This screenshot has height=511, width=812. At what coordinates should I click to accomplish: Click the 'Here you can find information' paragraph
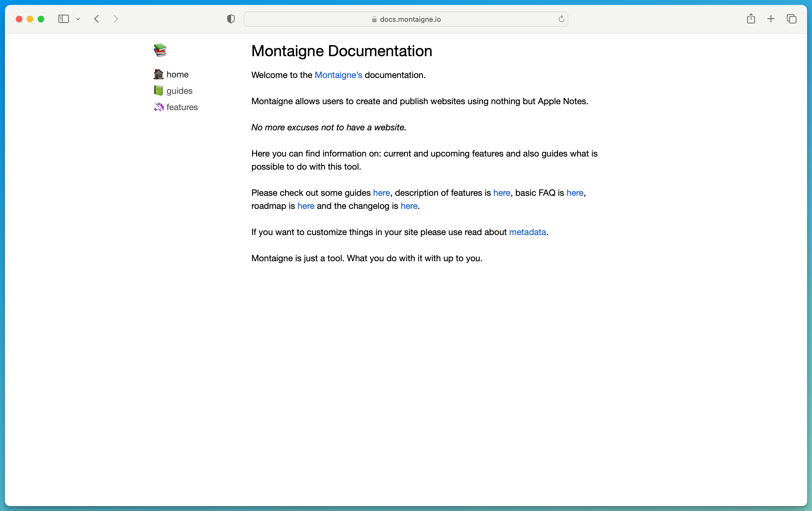pos(425,160)
